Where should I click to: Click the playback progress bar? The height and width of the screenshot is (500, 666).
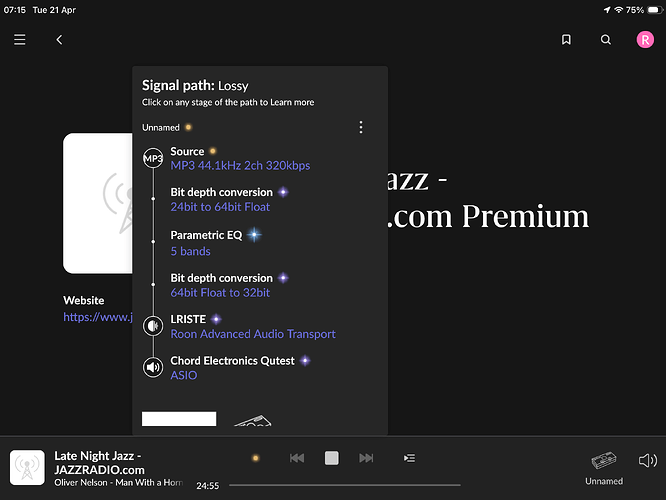(345, 485)
